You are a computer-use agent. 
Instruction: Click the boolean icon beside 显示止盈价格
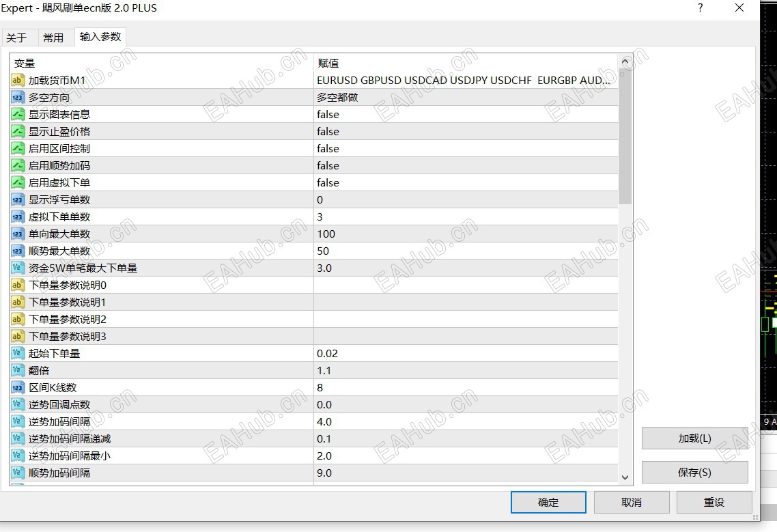pos(17,131)
